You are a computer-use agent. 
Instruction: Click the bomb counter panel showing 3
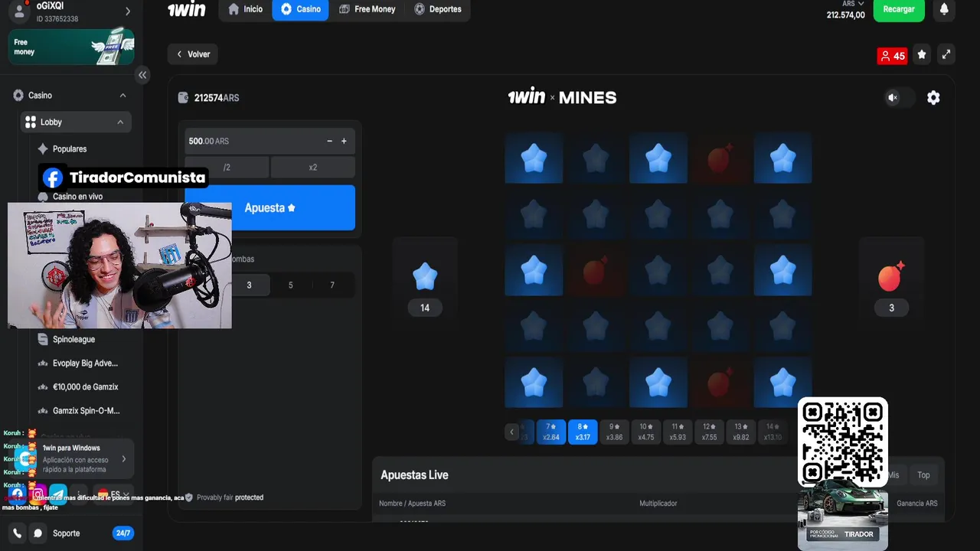click(891, 280)
